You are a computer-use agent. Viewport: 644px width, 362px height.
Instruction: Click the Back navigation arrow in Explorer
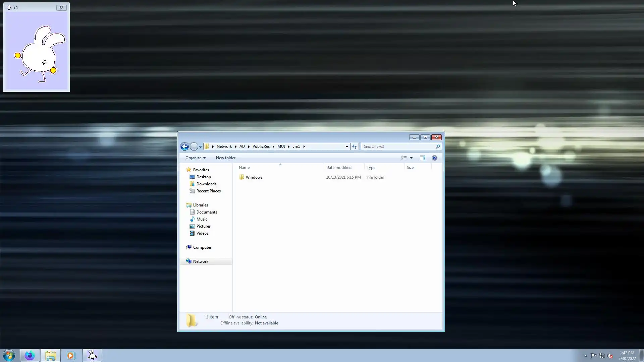pyautogui.click(x=184, y=146)
